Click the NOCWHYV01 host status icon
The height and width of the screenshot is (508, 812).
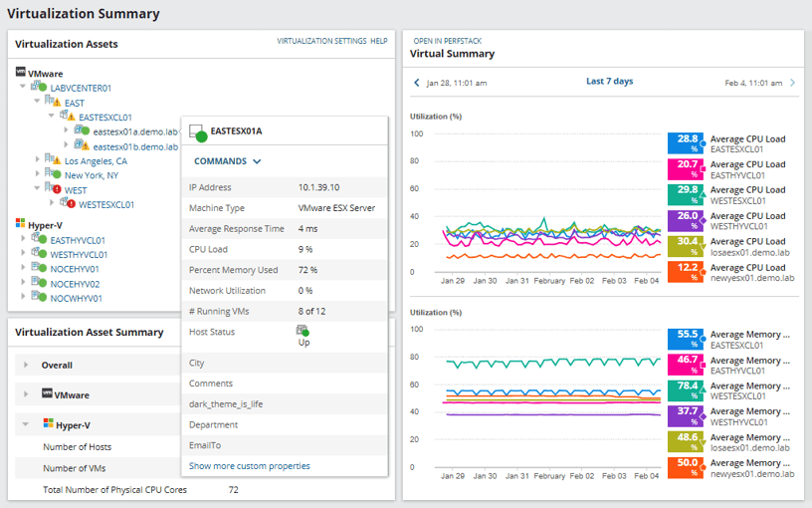point(38,298)
